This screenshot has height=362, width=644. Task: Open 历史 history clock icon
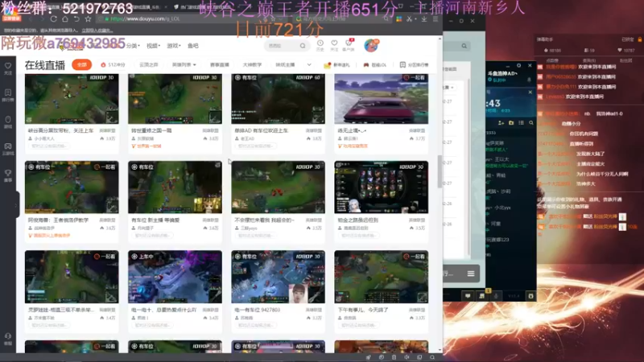point(320,45)
